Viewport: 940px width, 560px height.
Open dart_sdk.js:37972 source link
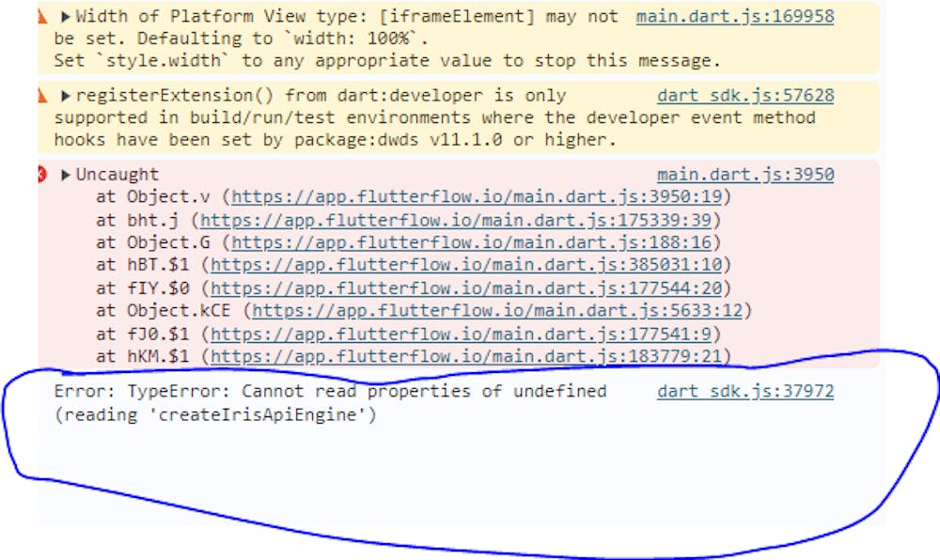745,391
